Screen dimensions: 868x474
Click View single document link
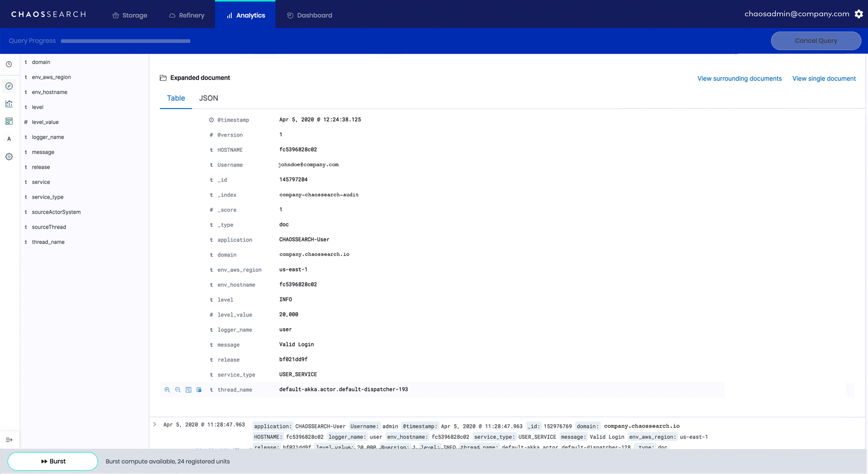(824, 79)
